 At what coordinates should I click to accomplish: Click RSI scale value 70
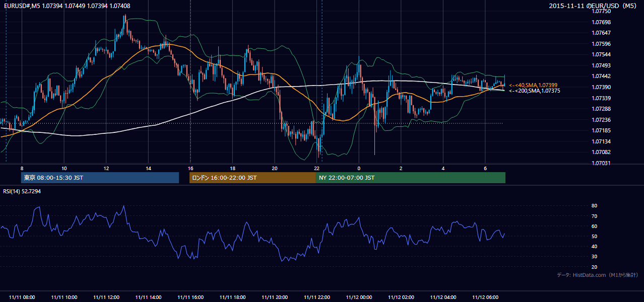[595, 216]
